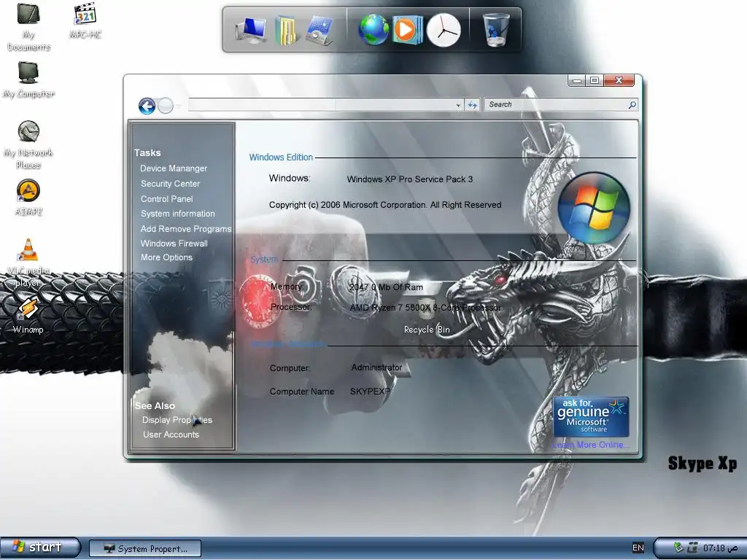
Task: Click the Forward navigation button
Action: [x=166, y=106]
